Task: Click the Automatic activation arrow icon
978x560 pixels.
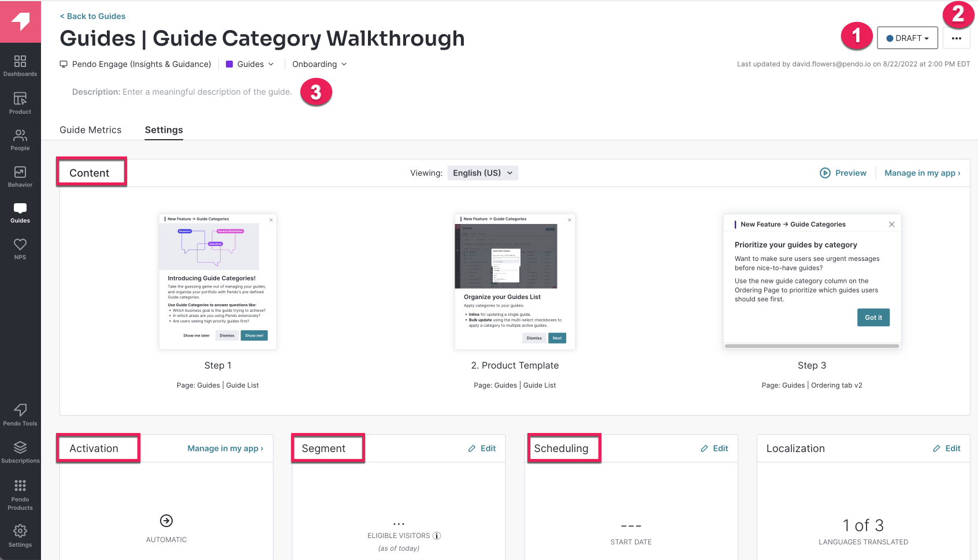Action: coord(166,521)
